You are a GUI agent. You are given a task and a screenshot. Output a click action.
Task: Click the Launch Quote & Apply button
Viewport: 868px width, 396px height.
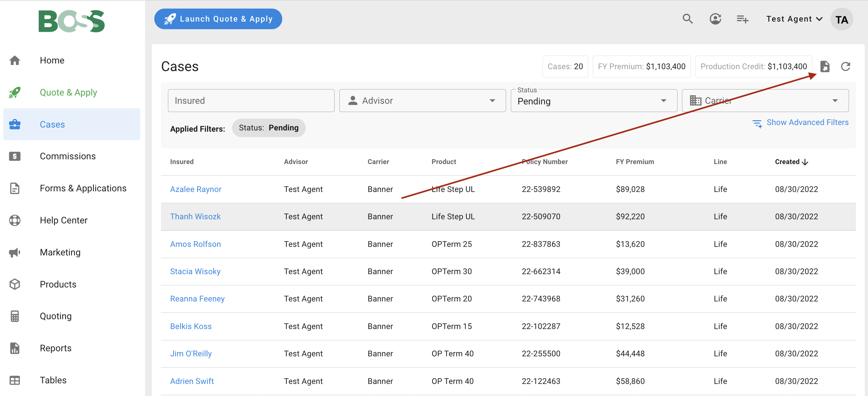tap(218, 19)
